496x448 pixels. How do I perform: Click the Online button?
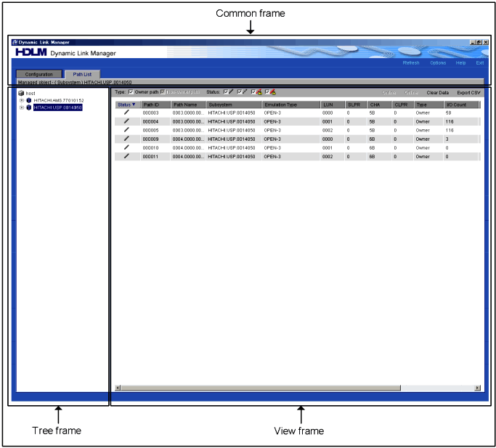tap(389, 93)
